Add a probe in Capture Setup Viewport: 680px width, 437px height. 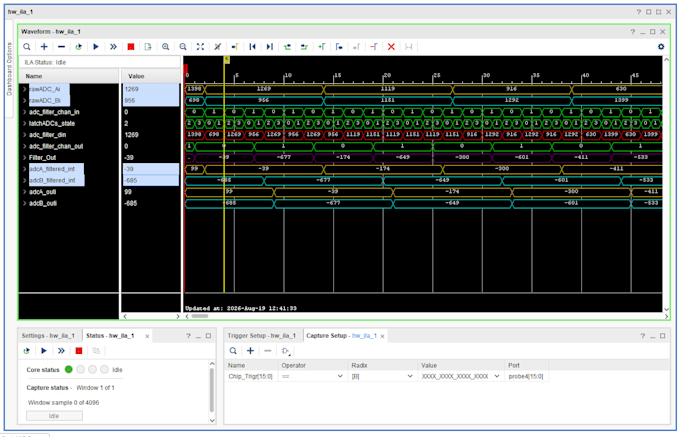(x=250, y=351)
